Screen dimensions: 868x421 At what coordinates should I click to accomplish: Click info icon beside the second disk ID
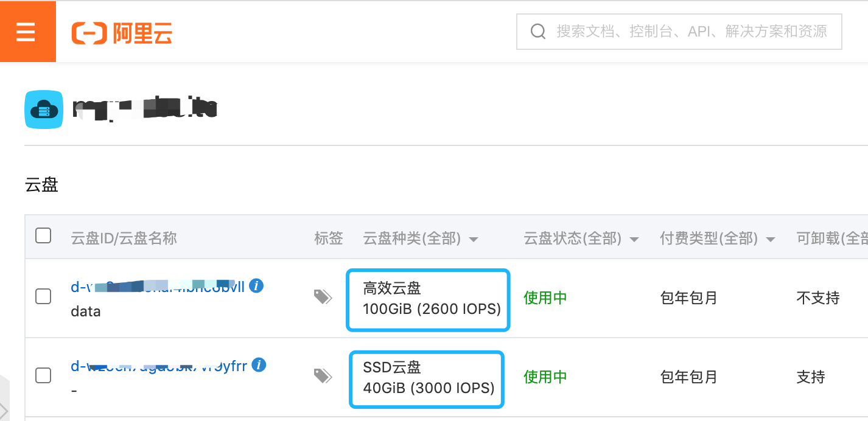click(259, 365)
